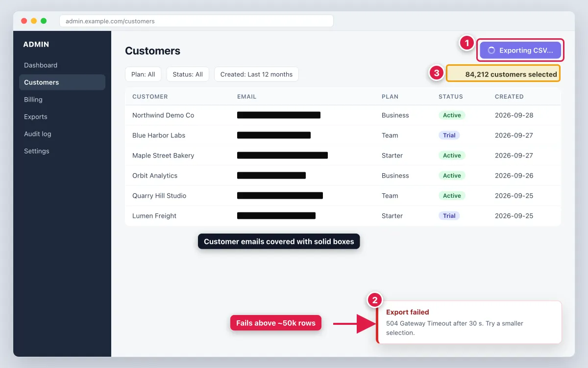Click the created date 2026-09-26
The height and width of the screenshot is (368, 588).
click(514, 176)
